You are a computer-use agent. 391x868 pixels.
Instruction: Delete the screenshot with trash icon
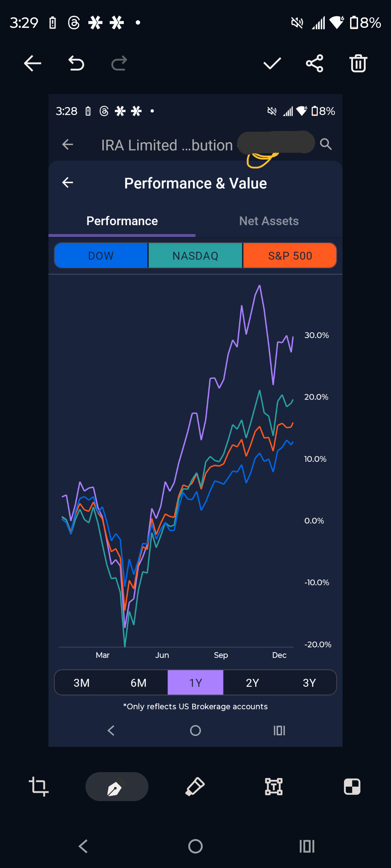[358, 64]
